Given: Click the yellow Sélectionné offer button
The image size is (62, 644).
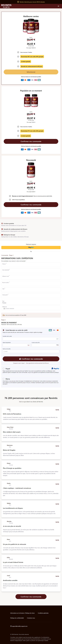Looking at the screenshot, I should coord(31,72).
